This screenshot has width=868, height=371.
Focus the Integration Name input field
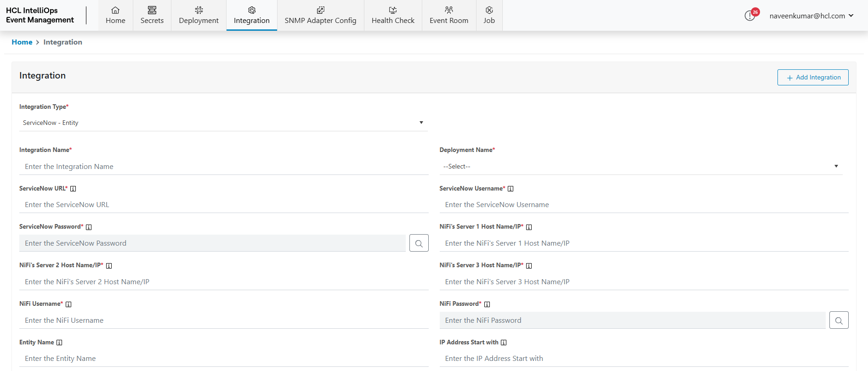pos(224,167)
